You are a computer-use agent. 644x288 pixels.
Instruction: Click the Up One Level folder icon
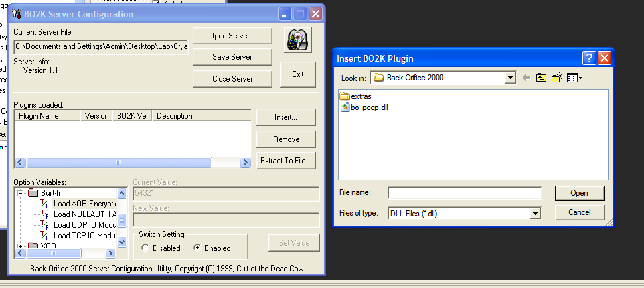[542, 78]
